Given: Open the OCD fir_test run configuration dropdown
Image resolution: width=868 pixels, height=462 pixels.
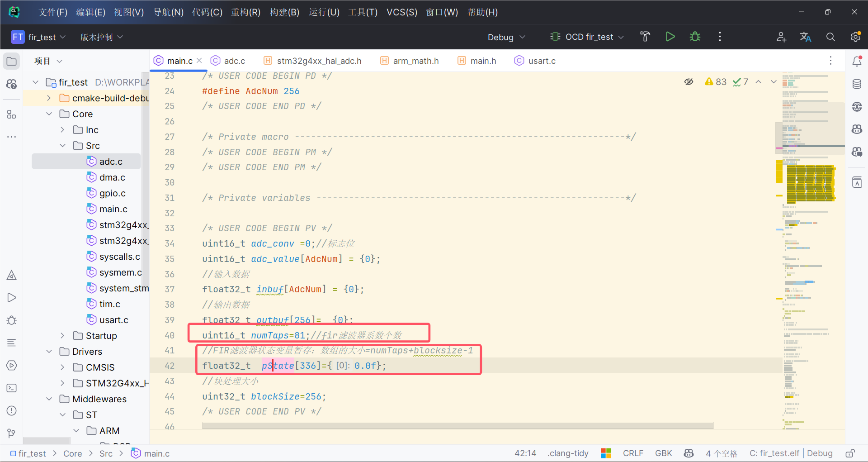Looking at the screenshot, I should [587, 37].
